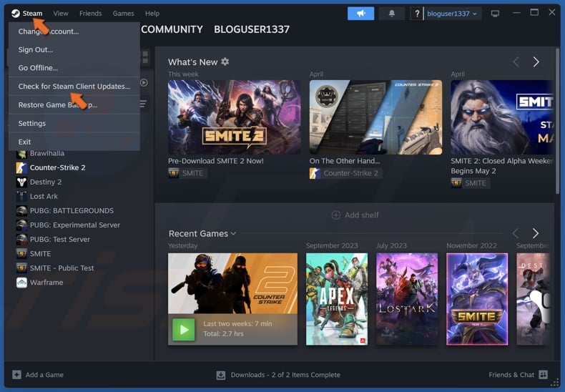Select Destiny 2 in the library list
Image resolution: width=565 pixels, height=392 pixels.
46,182
